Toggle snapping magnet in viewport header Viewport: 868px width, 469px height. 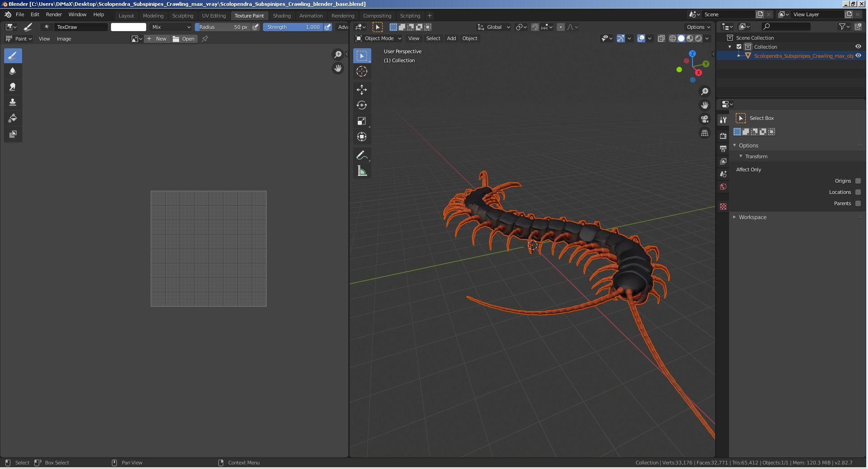(x=535, y=27)
